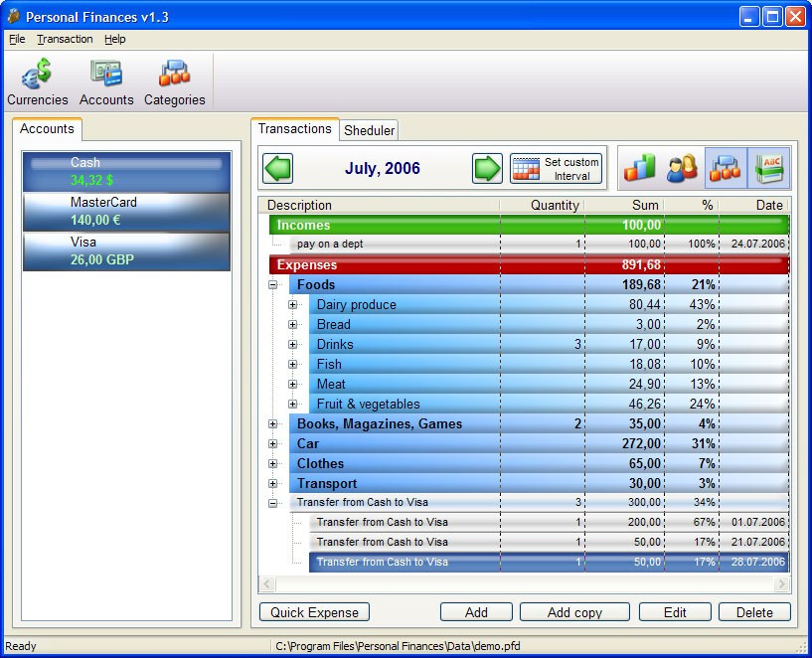The height and width of the screenshot is (658, 812).
Task: Select the MasterCard account
Action: [126, 212]
